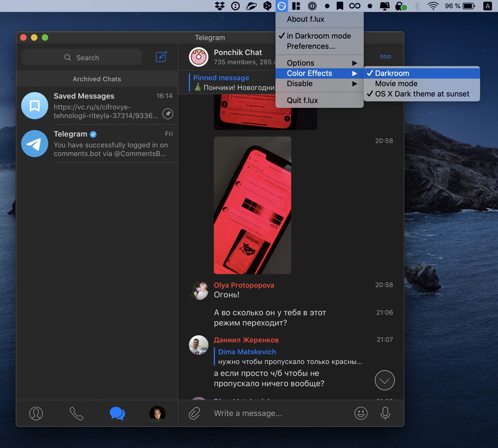Click the pin icon on Saved Messages
Image resolution: width=498 pixels, height=448 pixels.
(168, 114)
